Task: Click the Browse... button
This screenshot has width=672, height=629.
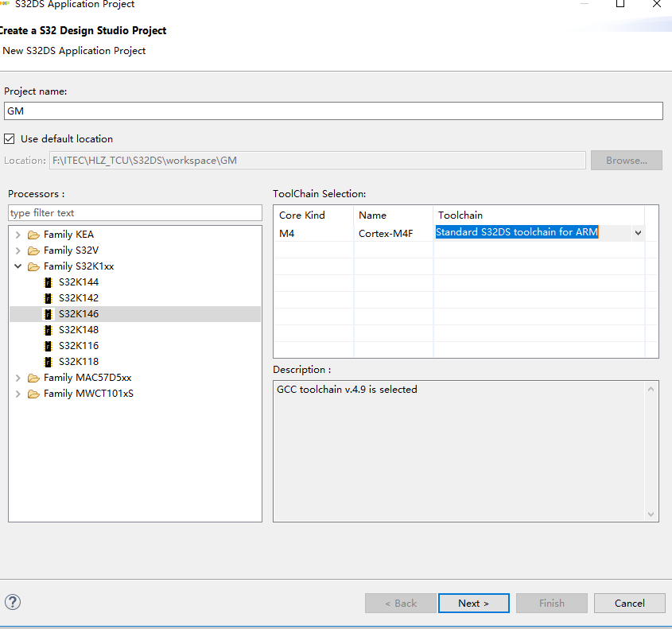Action: pos(626,161)
